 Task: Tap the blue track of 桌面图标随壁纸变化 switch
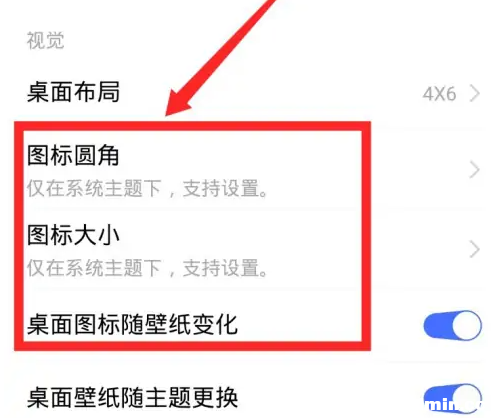(438, 325)
